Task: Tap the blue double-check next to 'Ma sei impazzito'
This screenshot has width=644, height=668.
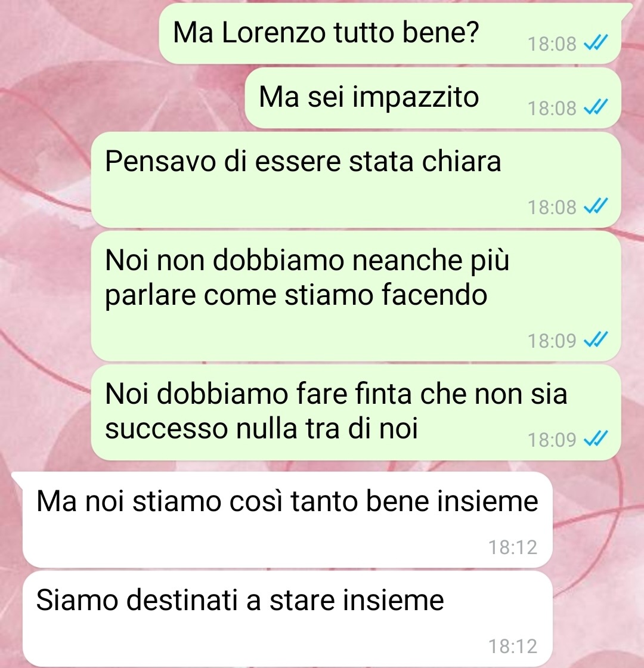Action: tap(596, 107)
